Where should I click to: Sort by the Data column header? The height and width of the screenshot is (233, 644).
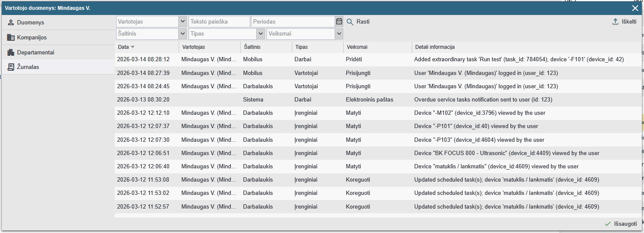coord(123,47)
